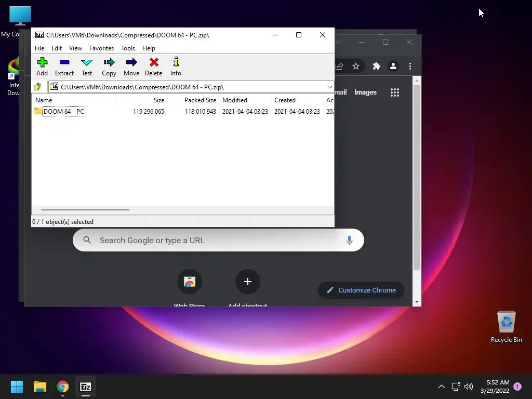The height and width of the screenshot is (399, 532).
Task: Click the packed size 118 010 943
Action: tap(201, 111)
